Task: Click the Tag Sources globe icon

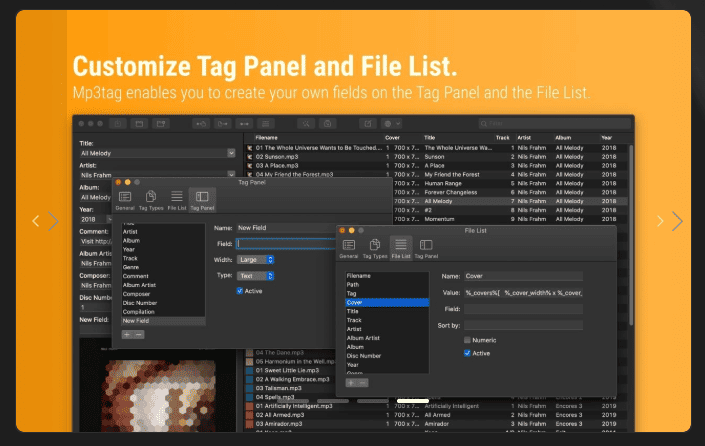Action: pos(388,124)
